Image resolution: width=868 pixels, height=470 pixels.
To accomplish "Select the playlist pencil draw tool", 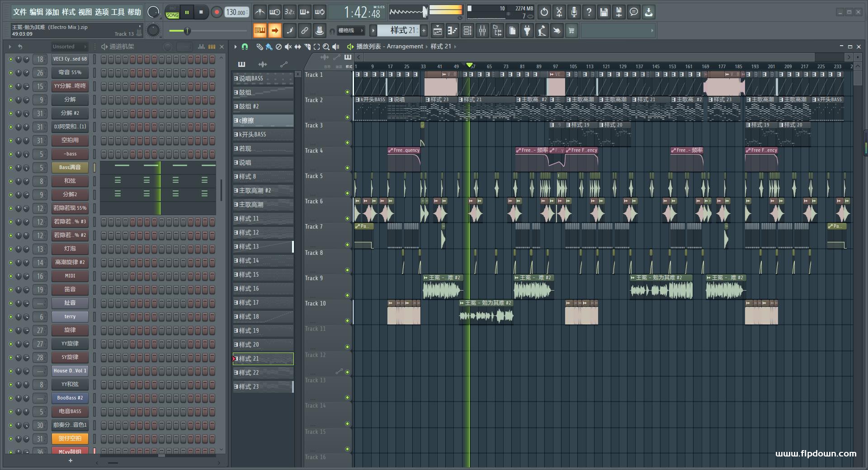I will click(259, 47).
